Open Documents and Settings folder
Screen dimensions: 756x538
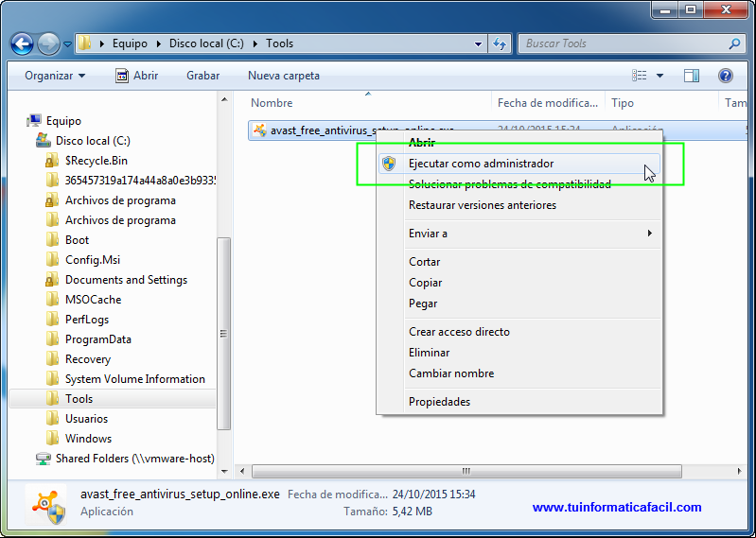click(x=127, y=280)
